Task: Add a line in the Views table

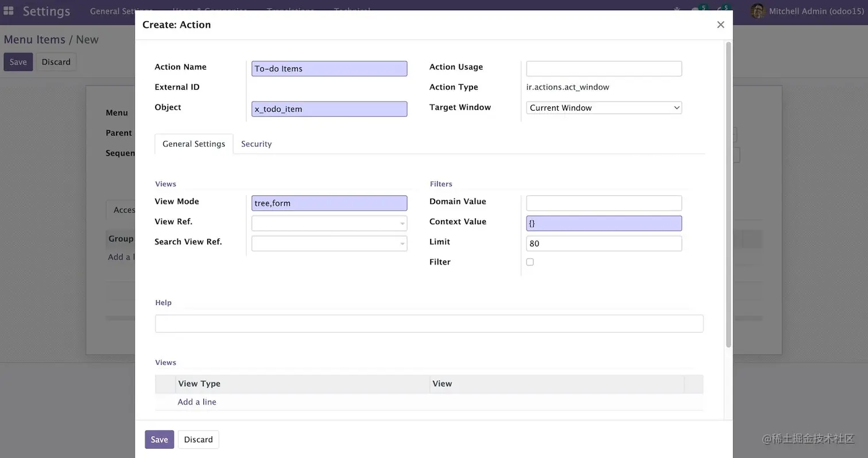Action: [x=196, y=402]
